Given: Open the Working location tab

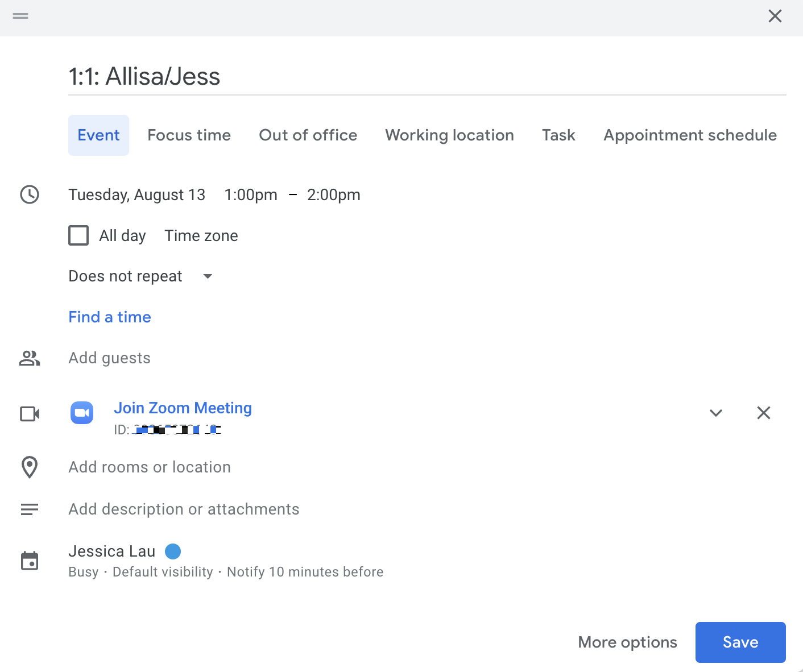Looking at the screenshot, I should point(449,135).
